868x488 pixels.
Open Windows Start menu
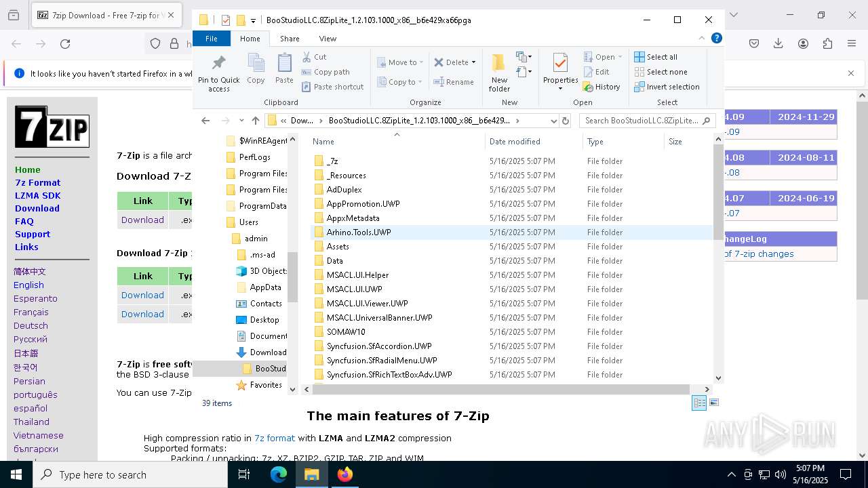tap(16, 474)
